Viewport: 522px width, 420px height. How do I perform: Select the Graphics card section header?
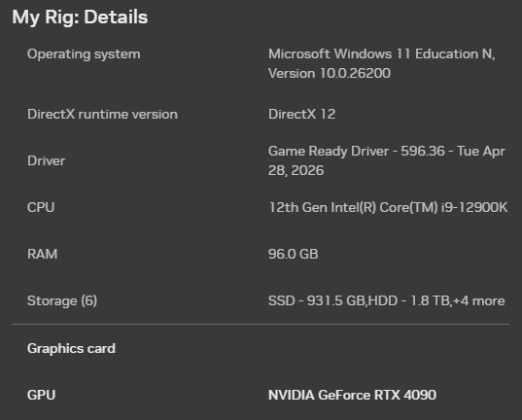(71, 349)
